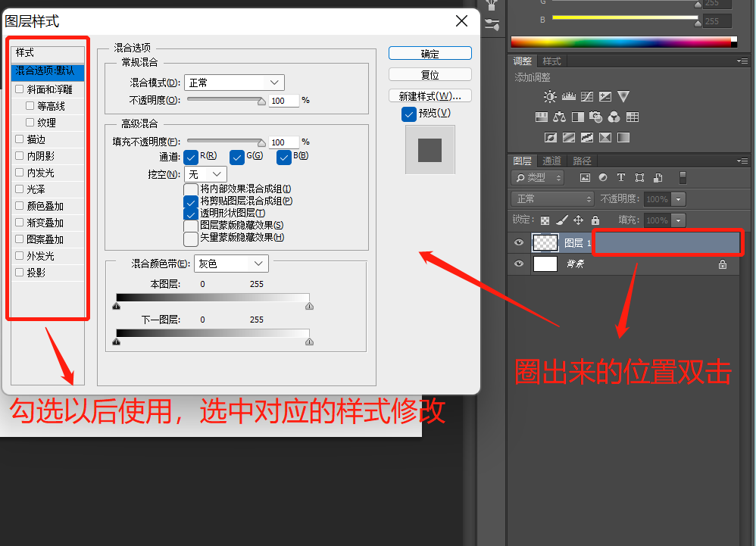Check 图层蒙版隐藏效果 option

(x=191, y=226)
